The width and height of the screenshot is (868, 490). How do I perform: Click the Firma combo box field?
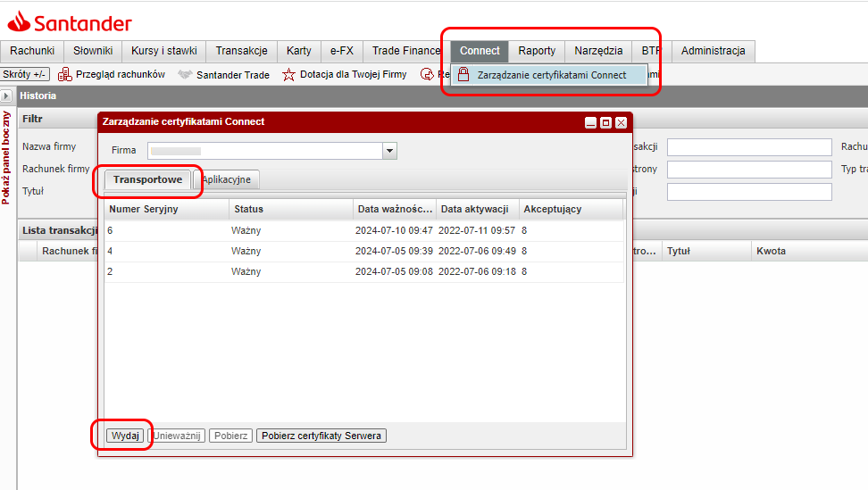(265, 151)
